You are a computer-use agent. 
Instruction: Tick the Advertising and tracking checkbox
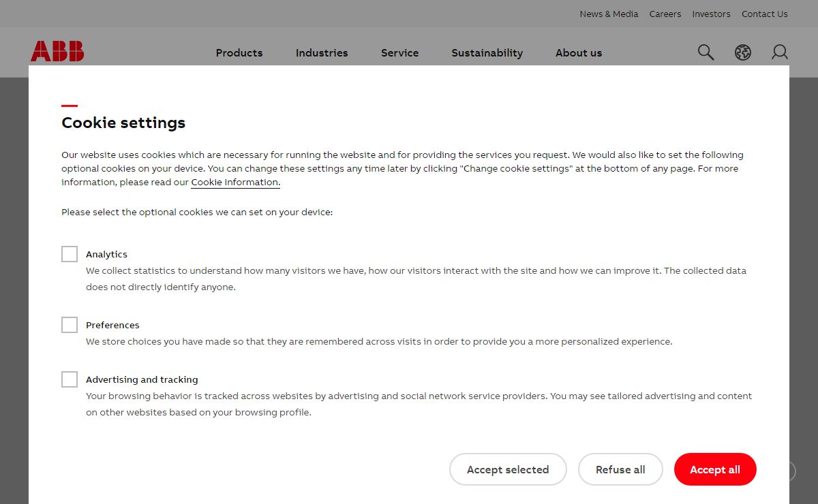[70, 379]
